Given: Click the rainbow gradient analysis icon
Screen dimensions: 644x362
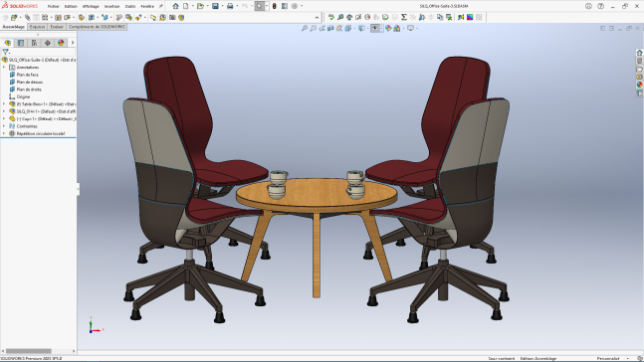Looking at the screenshot, I should (470, 17).
